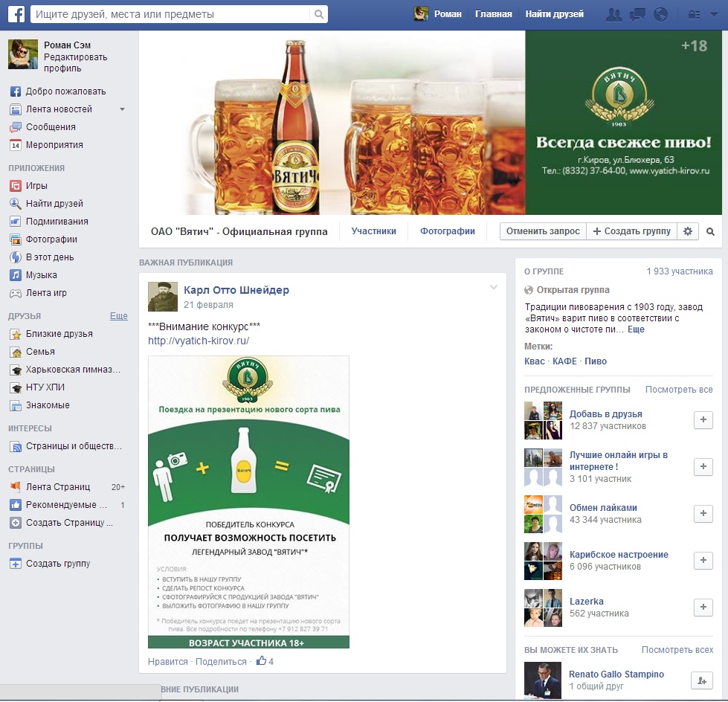
Task: Click Еще next to Друзья heading
Action: click(119, 316)
